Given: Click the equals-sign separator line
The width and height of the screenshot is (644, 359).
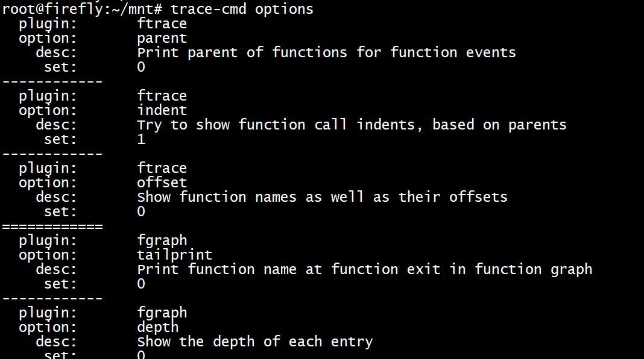Looking at the screenshot, I should [52, 226].
